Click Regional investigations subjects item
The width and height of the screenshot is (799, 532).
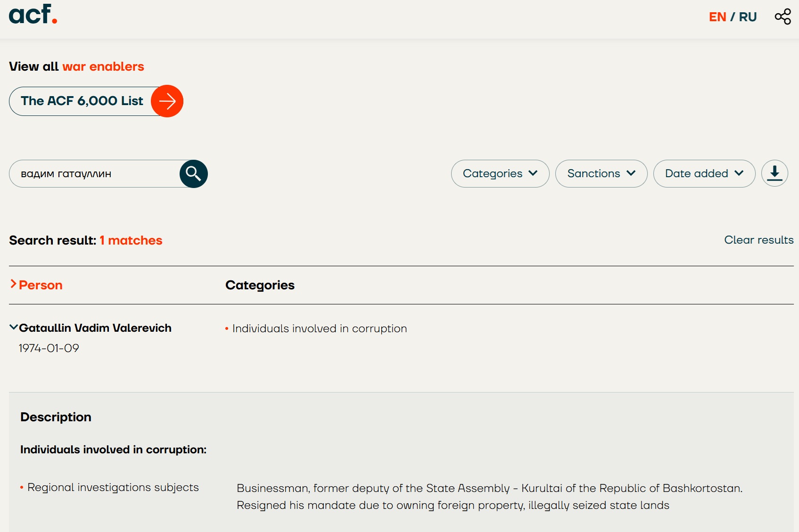(113, 487)
